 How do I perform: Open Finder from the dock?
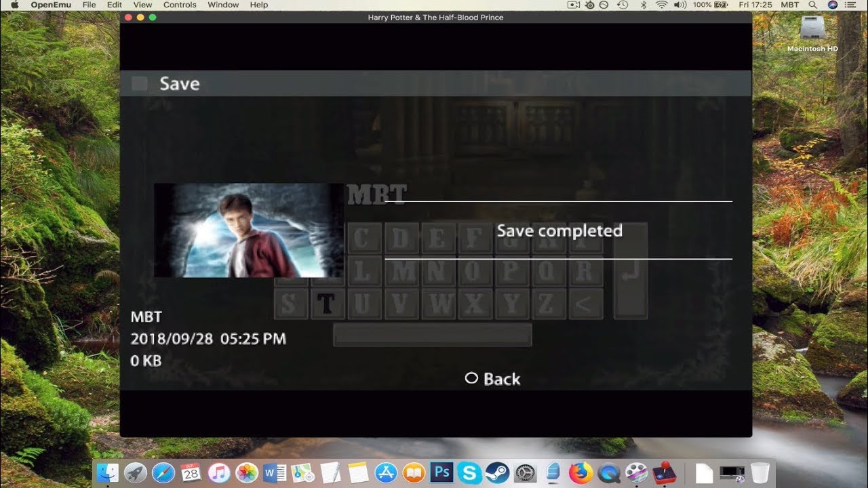click(107, 472)
